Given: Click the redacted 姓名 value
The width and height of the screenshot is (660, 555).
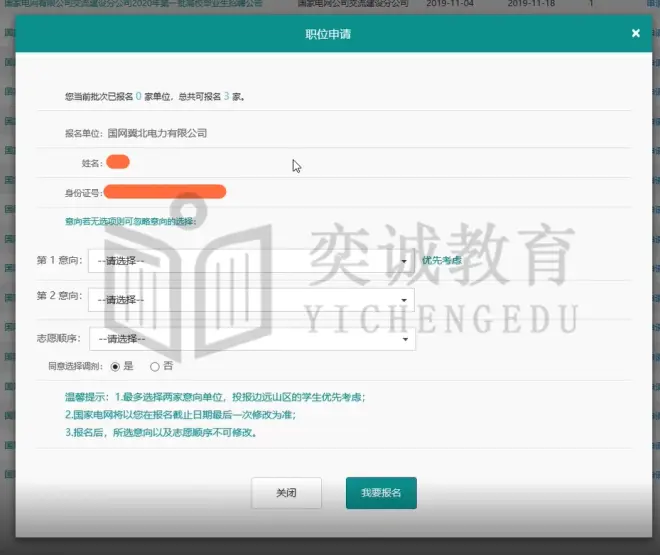Looking at the screenshot, I should [x=118, y=161].
